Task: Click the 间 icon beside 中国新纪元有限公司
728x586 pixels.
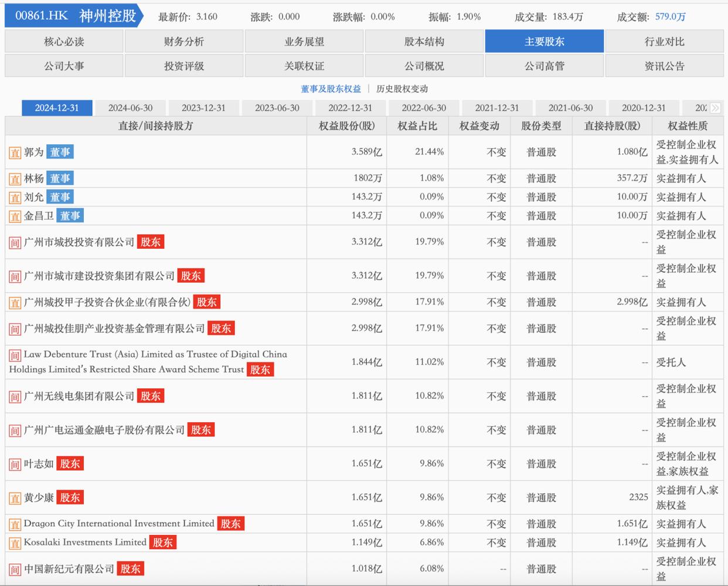Action: 15,570
